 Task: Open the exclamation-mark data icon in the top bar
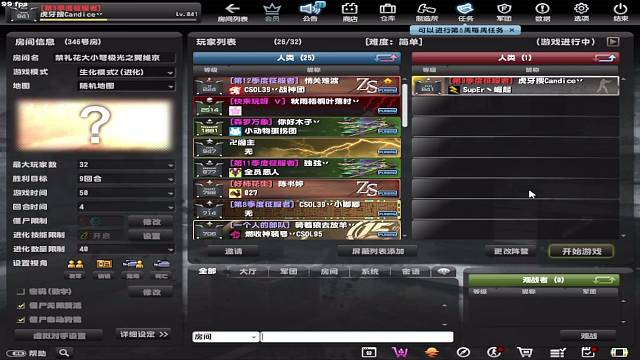point(542,12)
